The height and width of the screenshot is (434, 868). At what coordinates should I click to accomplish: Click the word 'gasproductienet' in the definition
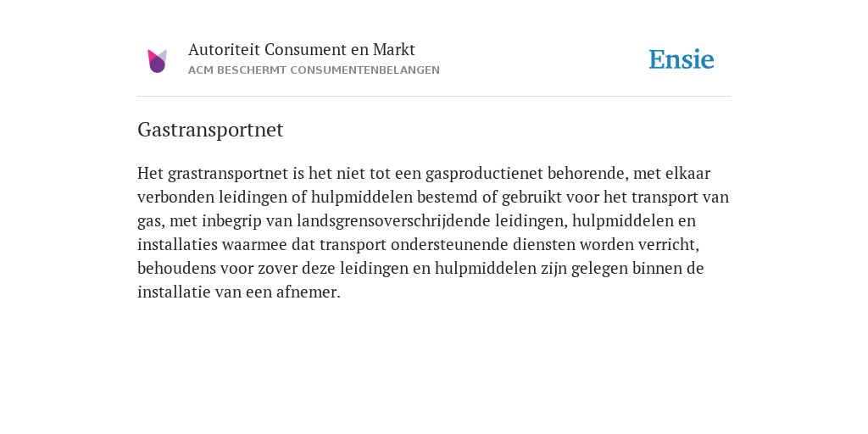coord(484,174)
